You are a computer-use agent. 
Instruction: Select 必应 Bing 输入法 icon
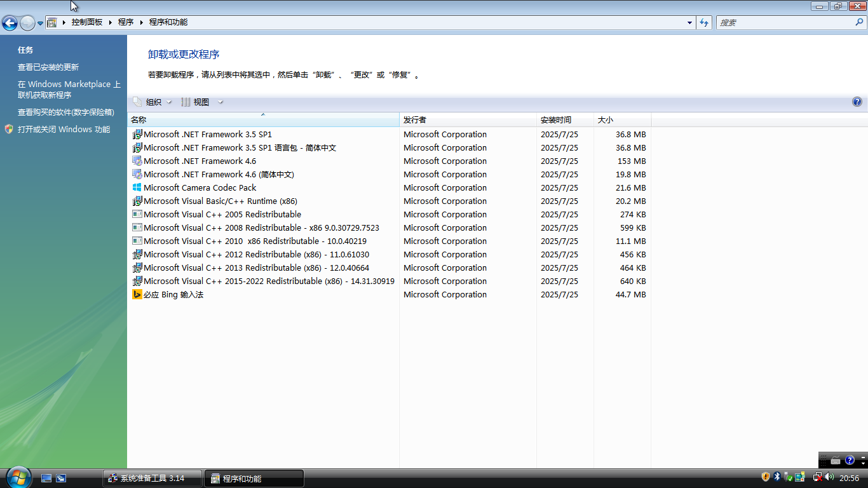137,294
